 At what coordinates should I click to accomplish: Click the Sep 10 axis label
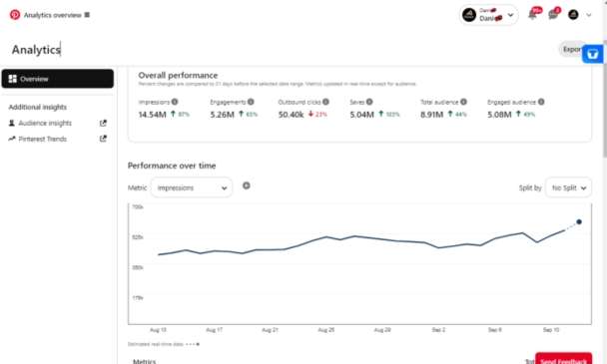coord(551,330)
